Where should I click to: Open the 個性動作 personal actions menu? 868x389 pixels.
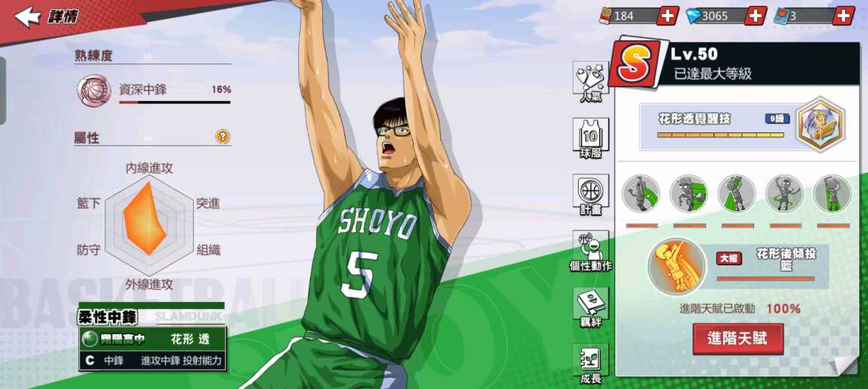pos(591,251)
